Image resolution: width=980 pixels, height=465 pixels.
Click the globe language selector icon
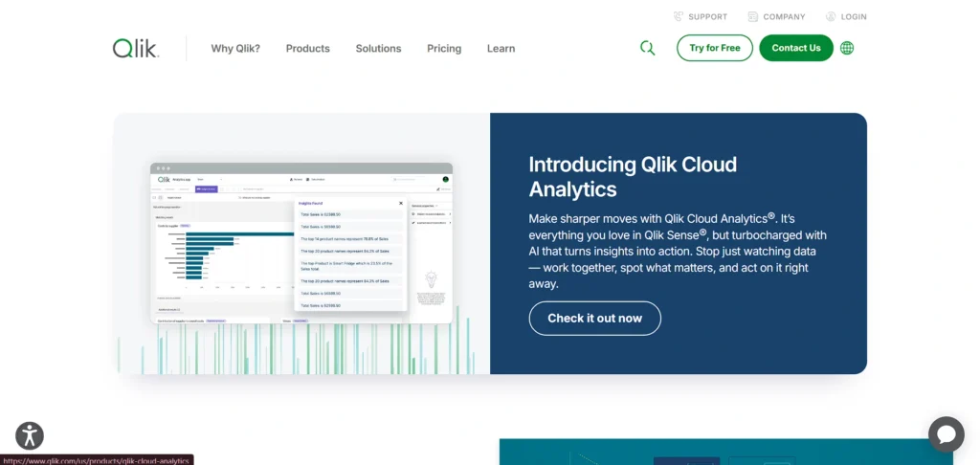click(x=847, y=48)
